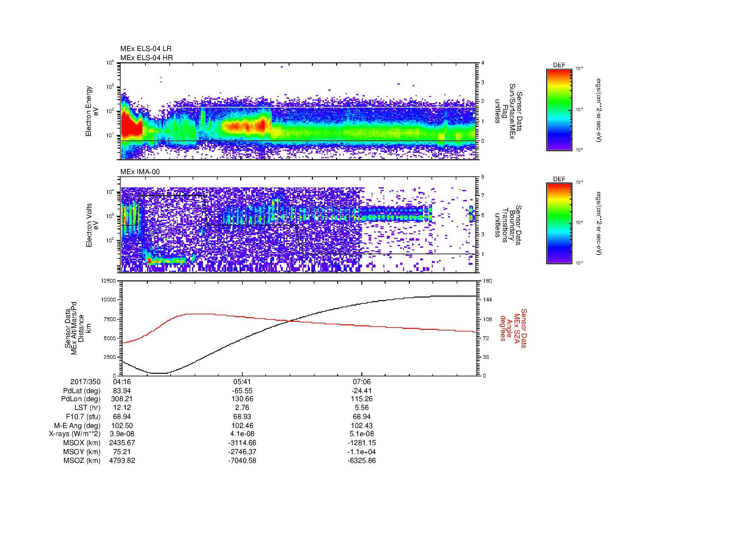Click the MSOZ value '4793.82'
756x534 pixels.
pyautogui.click(x=122, y=461)
